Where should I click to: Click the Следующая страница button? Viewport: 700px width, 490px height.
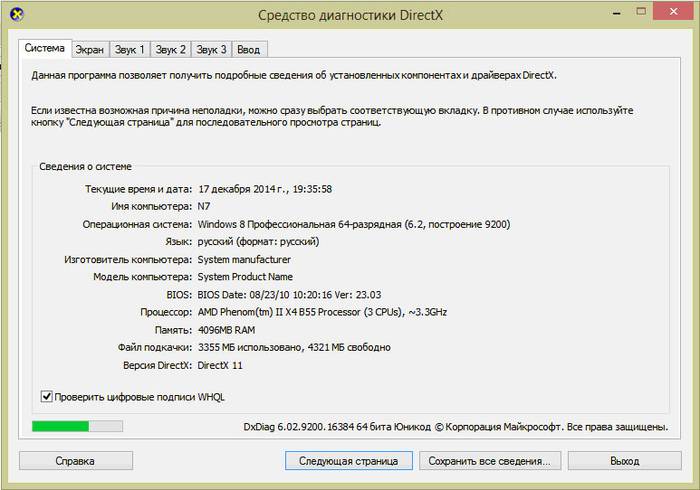click(348, 461)
